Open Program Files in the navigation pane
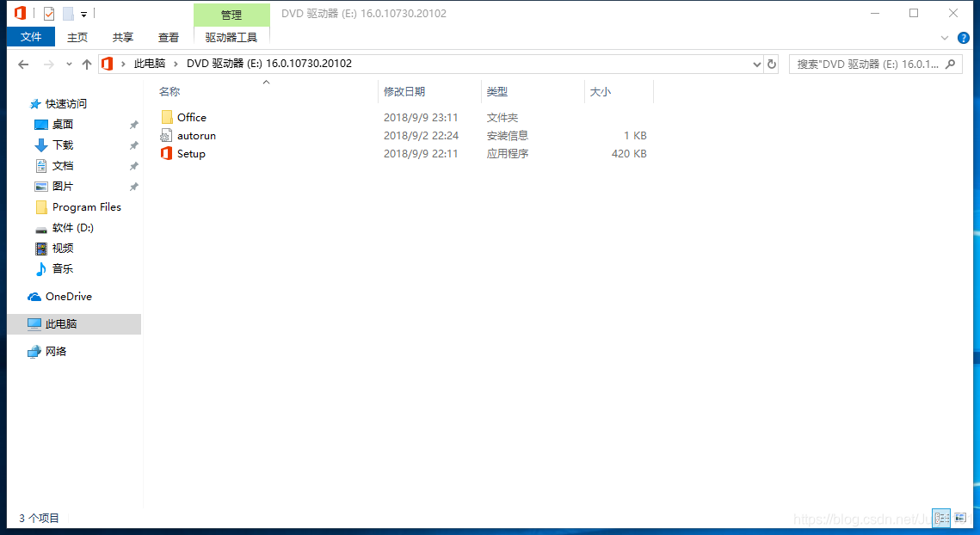 coord(86,207)
